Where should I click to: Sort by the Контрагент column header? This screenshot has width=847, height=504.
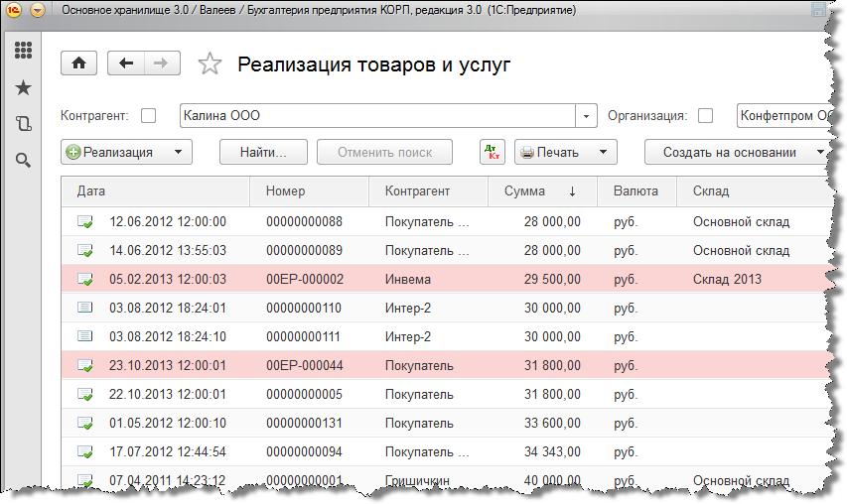tap(428, 191)
